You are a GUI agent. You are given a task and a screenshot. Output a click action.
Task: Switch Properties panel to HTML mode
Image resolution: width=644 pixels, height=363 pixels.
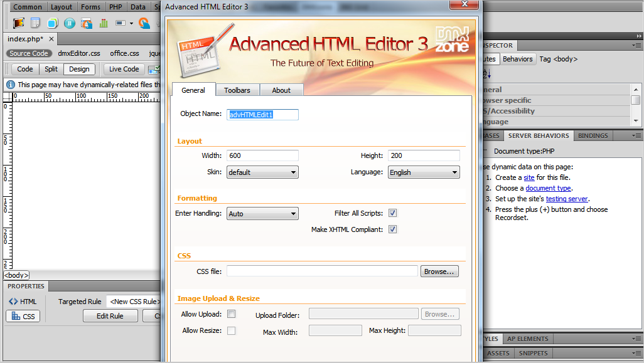coord(23,302)
